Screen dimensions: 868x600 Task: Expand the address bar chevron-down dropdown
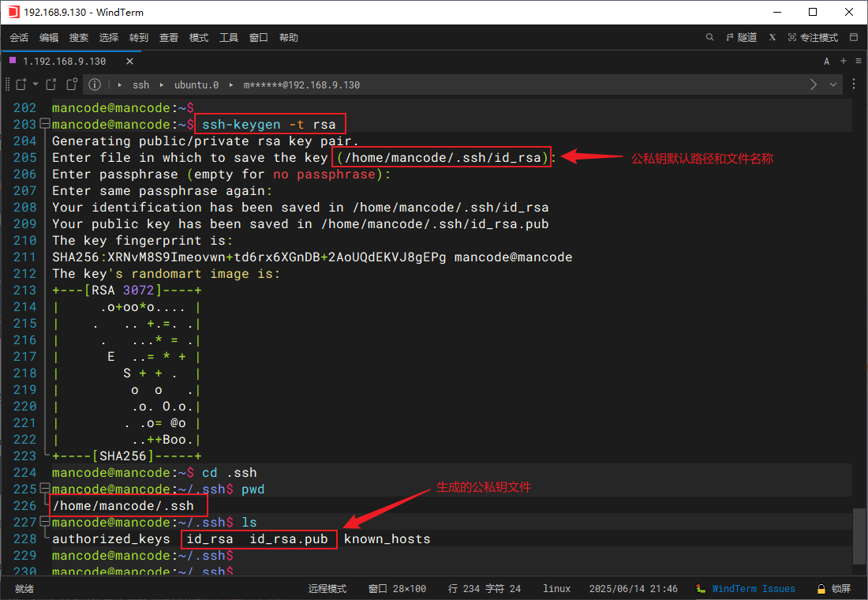(x=833, y=84)
